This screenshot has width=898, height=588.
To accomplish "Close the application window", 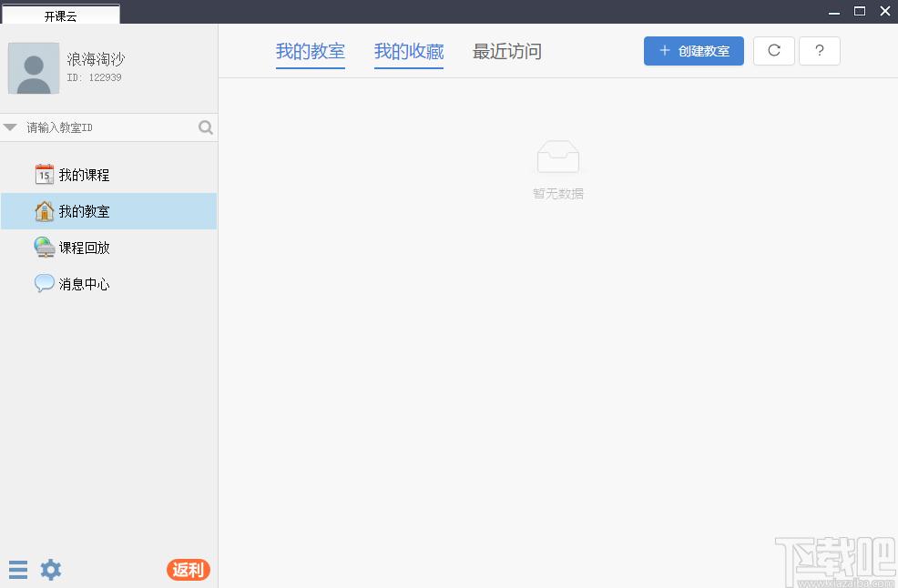I will pos(885,11).
